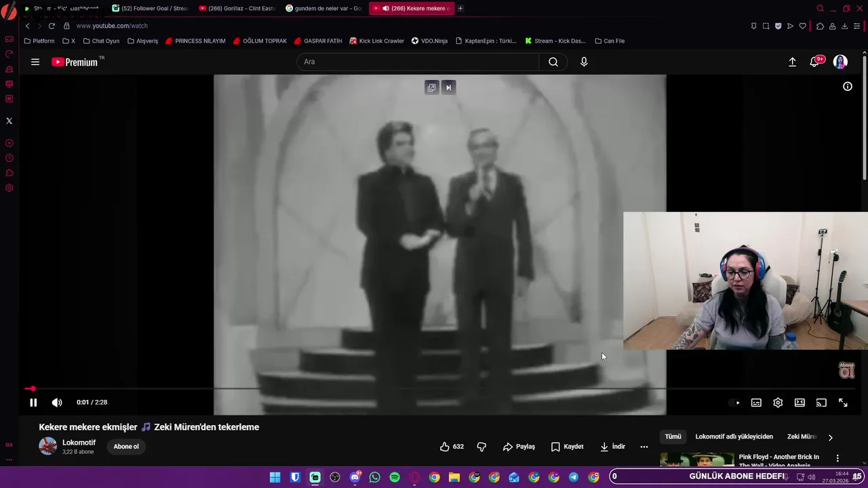
Task: Show video info card icon
Action: click(x=848, y=86)
